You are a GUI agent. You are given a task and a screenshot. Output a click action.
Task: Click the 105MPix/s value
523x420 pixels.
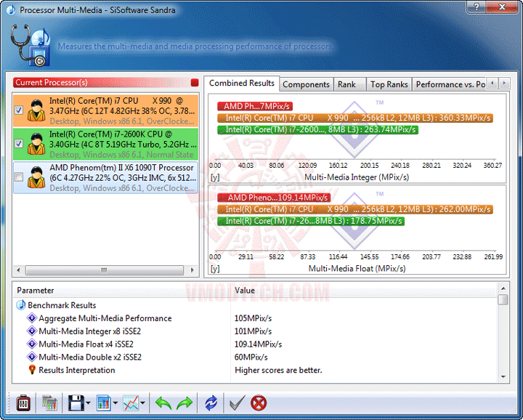[254, 318]
